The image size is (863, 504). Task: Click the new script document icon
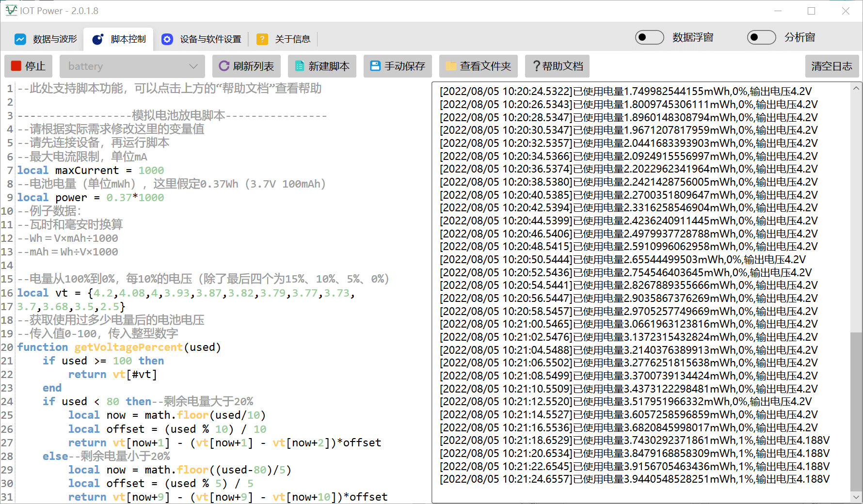[300, 66]
